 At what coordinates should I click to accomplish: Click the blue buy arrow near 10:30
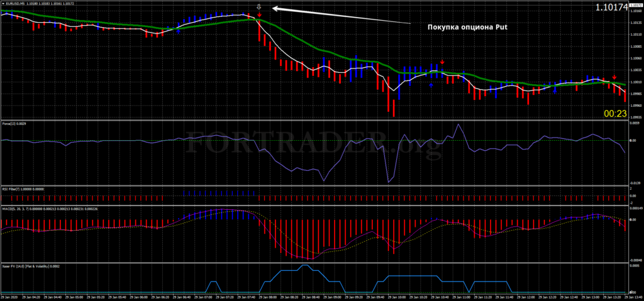click(431, 84)
